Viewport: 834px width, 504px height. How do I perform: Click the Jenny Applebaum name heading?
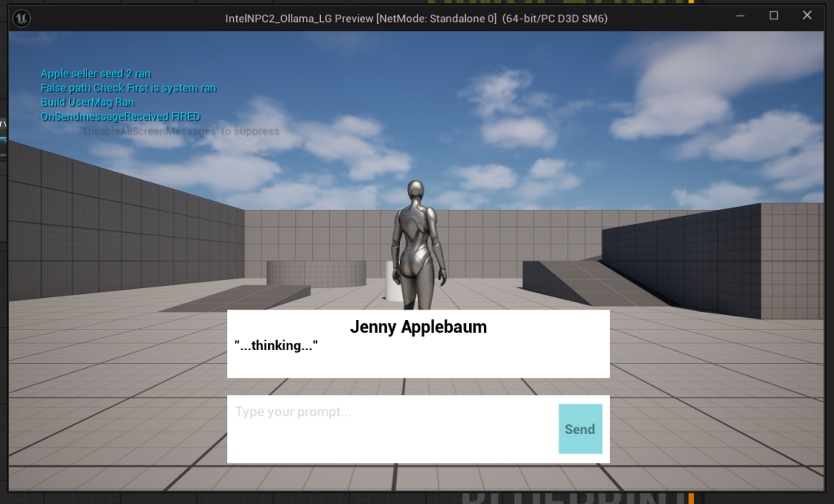(x=418, y=327)
